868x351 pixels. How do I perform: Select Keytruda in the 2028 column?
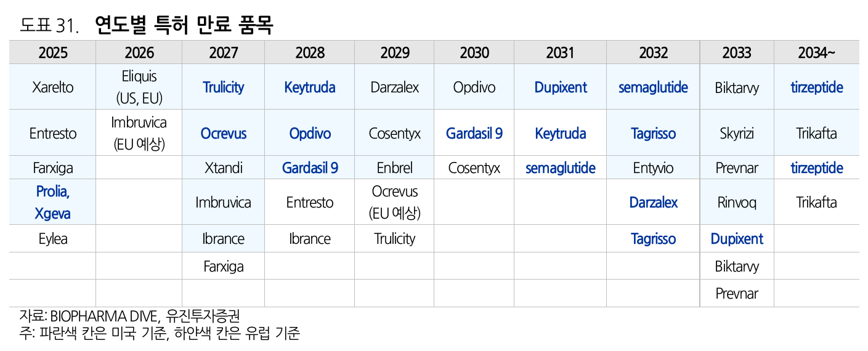310,87
